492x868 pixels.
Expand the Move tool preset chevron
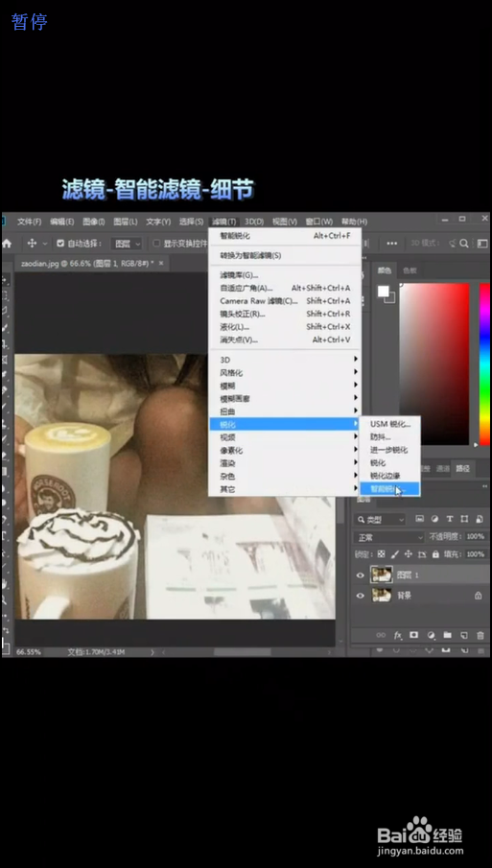coord(45,244)
